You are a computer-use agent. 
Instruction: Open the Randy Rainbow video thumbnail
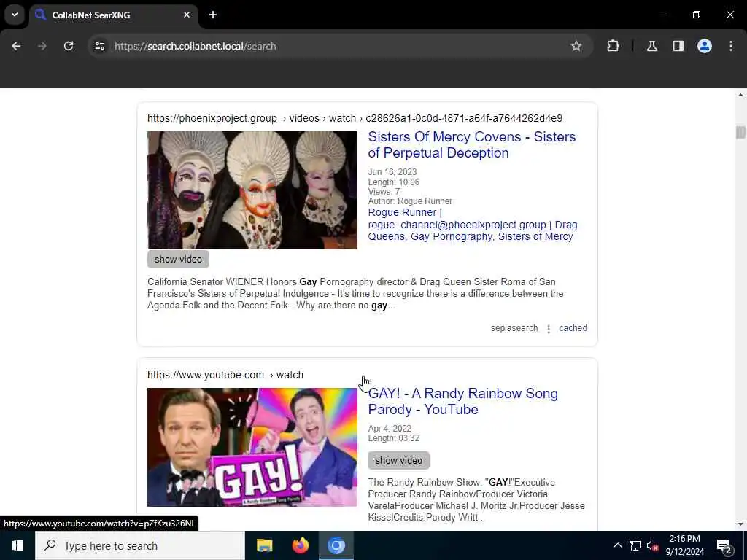pos(252,447)
